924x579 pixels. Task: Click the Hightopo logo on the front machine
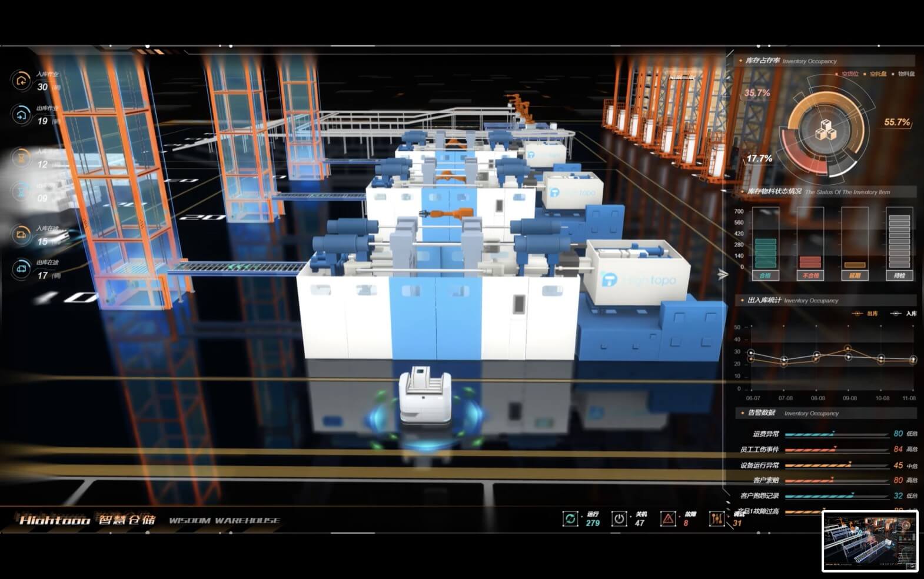pyautogui.click(x=637, y=281)
